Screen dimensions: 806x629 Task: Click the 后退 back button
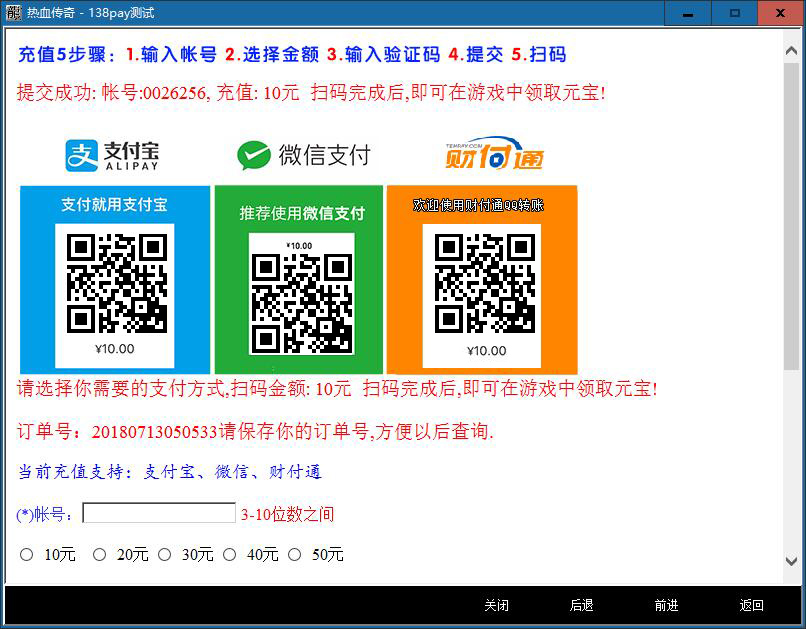(x=581, y=605)
